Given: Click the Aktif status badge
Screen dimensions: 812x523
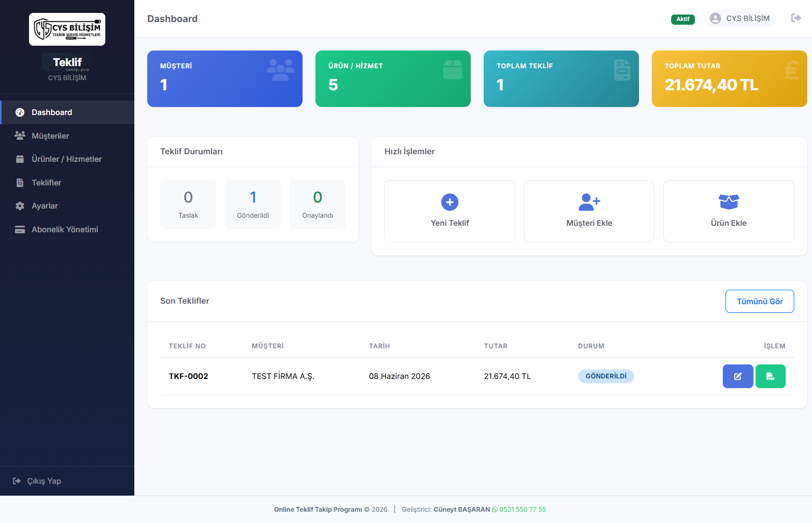Looking at the screenshot, I should pos(683,19).
